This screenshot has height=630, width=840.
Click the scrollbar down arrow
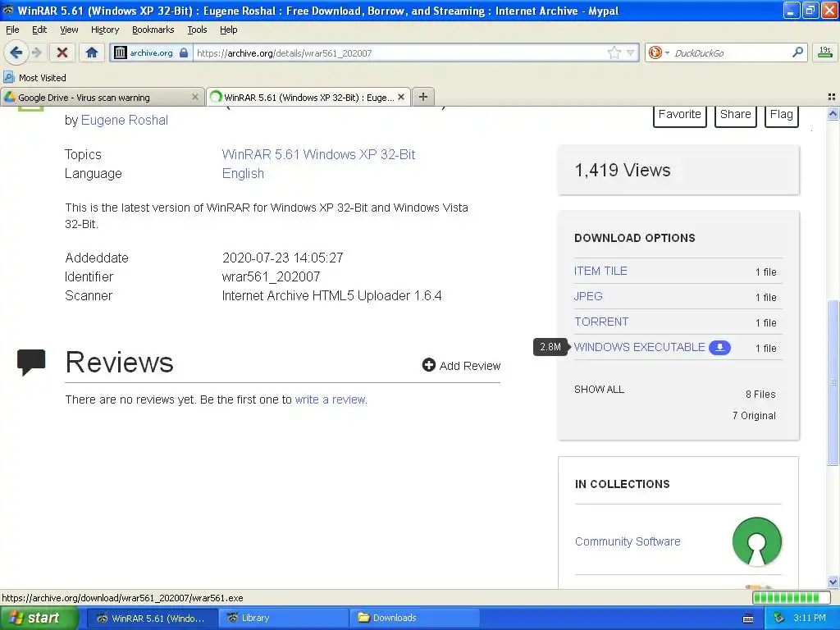pyautogui.click(x=833, y=582)
